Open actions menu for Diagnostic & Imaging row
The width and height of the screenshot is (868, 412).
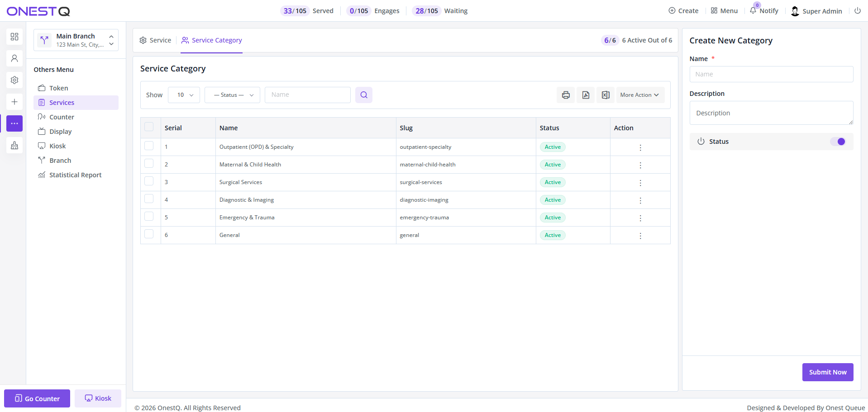pos(640,200)
